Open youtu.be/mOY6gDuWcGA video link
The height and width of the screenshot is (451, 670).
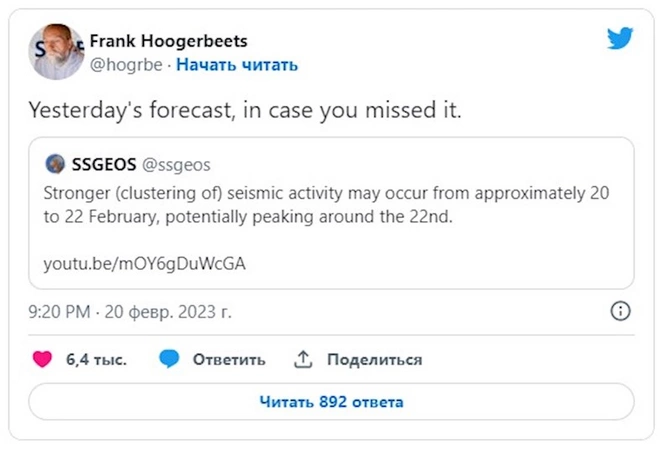pos(144,263)
